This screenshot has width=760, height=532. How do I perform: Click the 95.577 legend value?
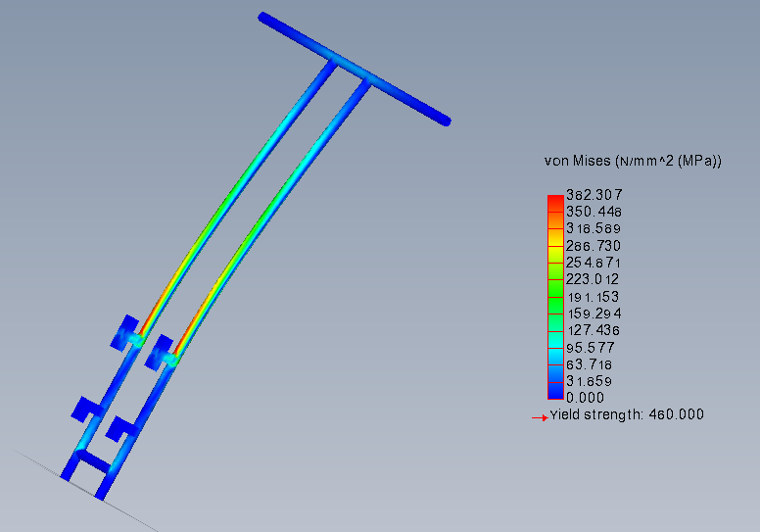coord(591,347)
